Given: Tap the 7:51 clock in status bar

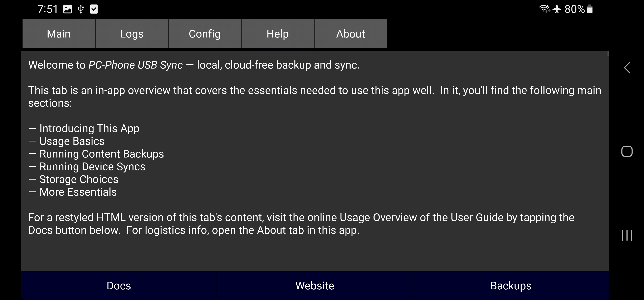Looking at the screenshot, I should pyautogui.click(x=48, y=9).
